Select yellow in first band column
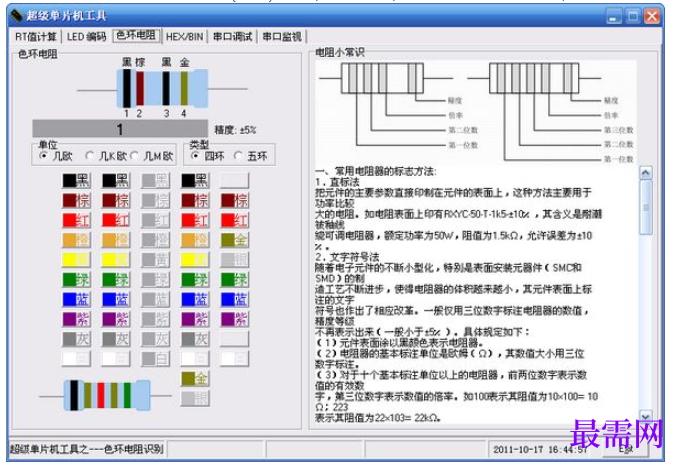The height and width of the screenshot is (465, 682). (x=76, y=260)
